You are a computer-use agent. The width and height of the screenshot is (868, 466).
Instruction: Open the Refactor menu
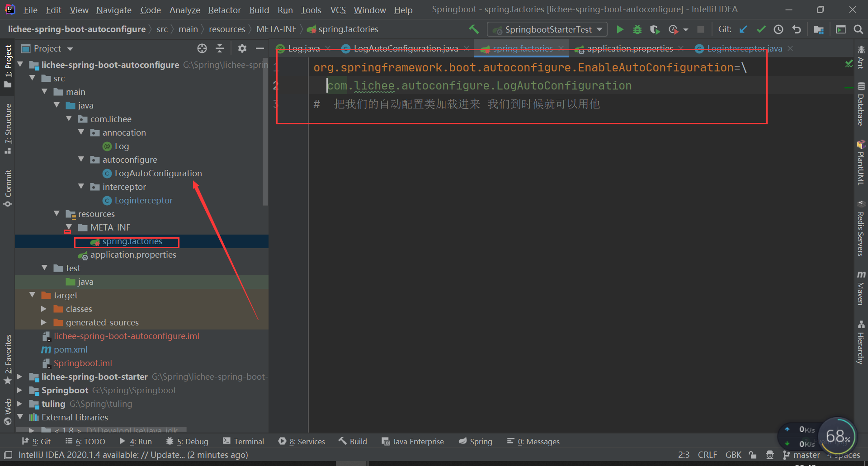(224, 9)
